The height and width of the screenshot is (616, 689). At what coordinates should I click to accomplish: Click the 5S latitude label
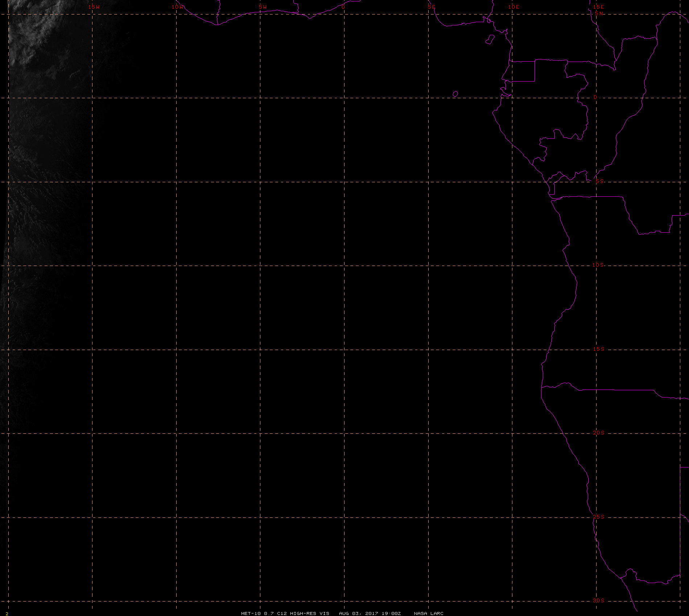coord(599,181)
